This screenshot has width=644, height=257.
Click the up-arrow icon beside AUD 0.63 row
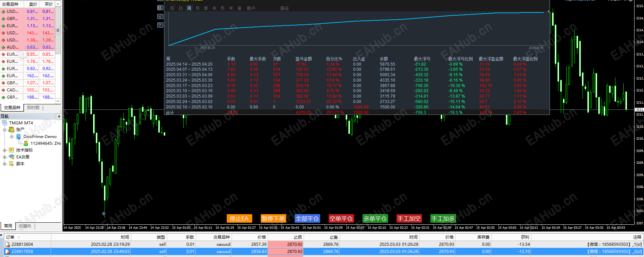click(x=3, y=47)
